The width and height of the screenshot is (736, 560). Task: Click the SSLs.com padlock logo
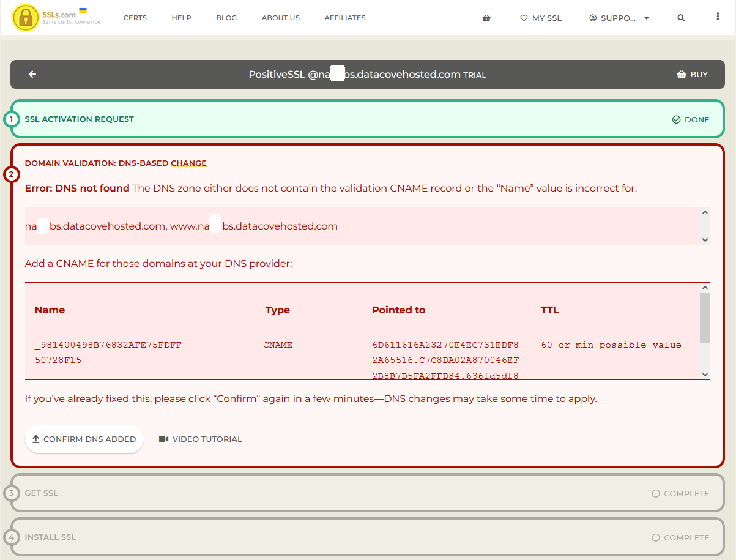[x=26, y=18]
